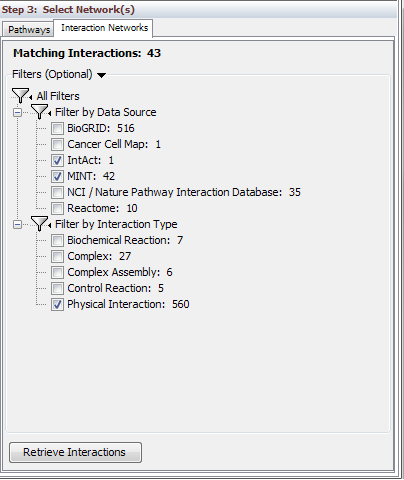Image resolution: width=404 pixels, height=480 pixels.
Task: Uncheck the Physical Interaction checkbox
Action: (57, 304)
